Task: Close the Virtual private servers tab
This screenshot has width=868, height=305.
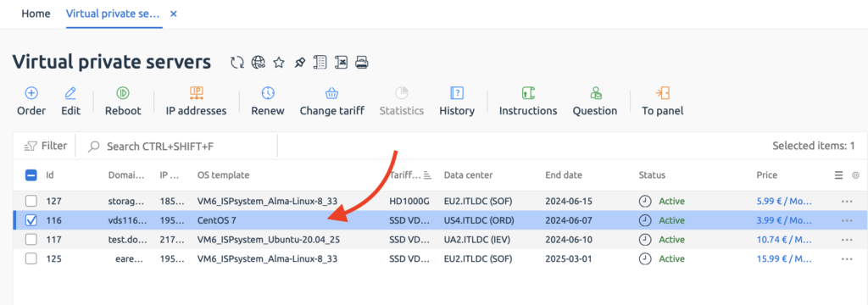Action: tap(173, 14)
